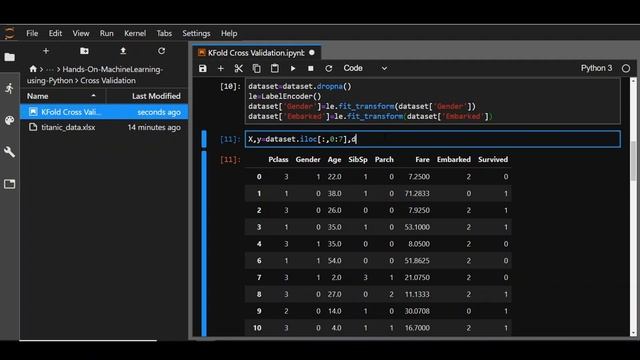Click the Survived column header

tap(493, 160)
